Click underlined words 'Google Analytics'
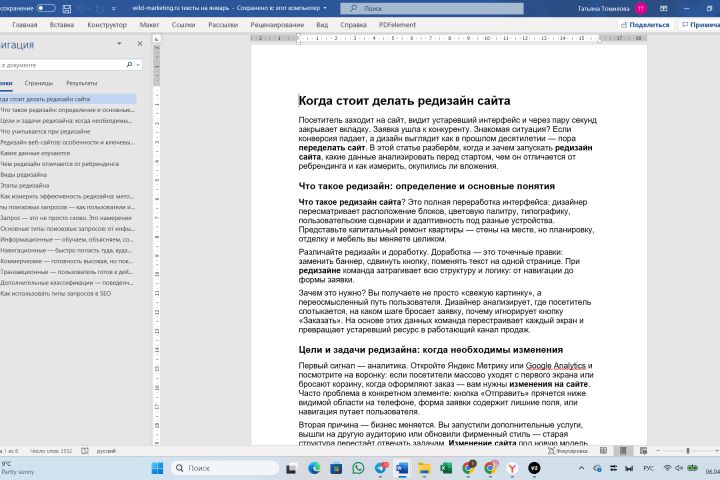The height and width of the screenshot is (480, 720). 556,366
